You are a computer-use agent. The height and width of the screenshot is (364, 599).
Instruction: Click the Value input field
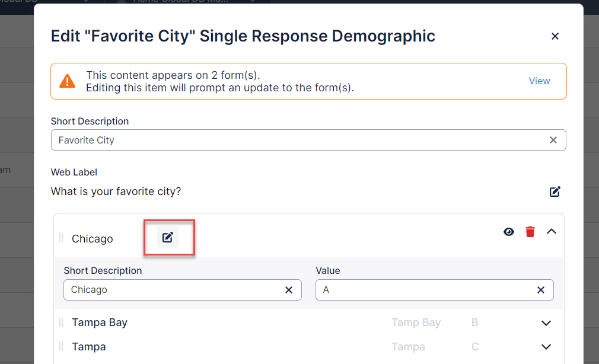coord(424,290)
